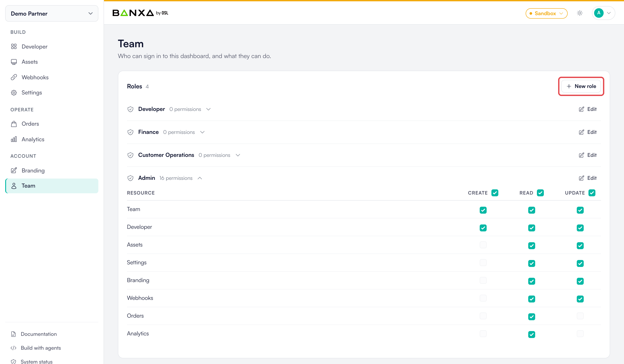Click the Banxa logo in the header
This screenshot has width=624, height=364.
click(x=140, y=13)
